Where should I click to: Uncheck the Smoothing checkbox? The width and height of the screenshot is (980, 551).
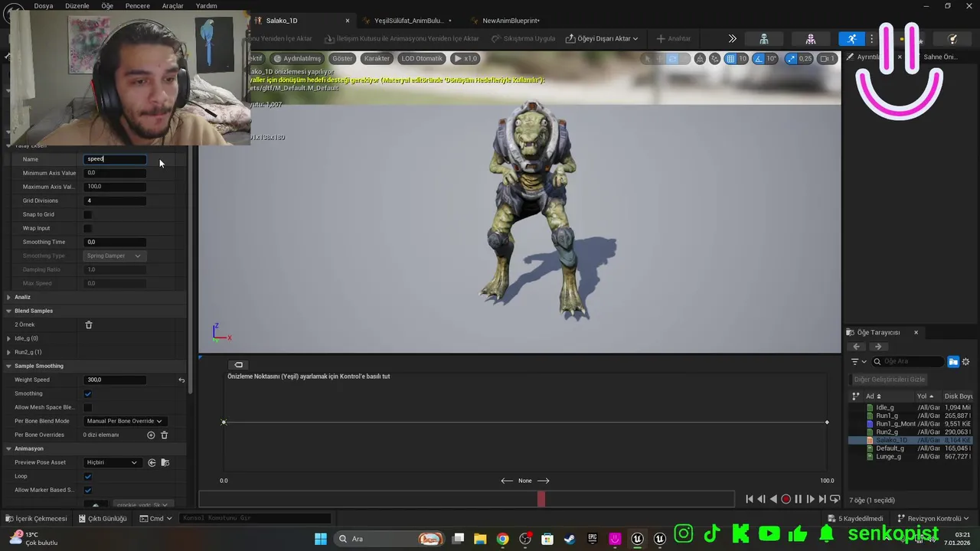87,393
